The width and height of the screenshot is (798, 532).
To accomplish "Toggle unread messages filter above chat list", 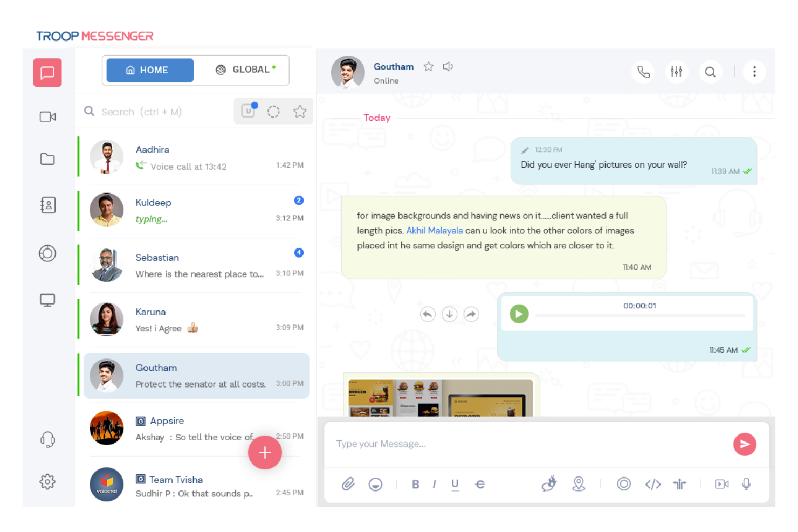I will pyautogui.click(x=248, y=111).
